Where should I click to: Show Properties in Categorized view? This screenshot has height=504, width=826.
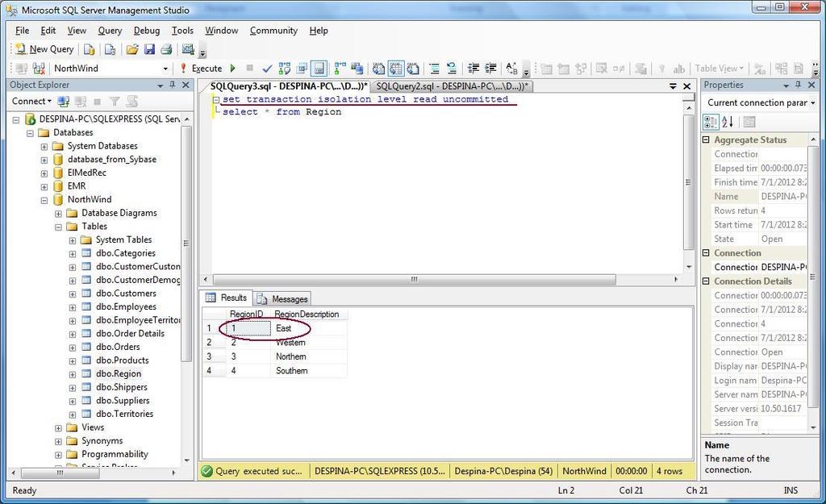(x=711, y=123)
